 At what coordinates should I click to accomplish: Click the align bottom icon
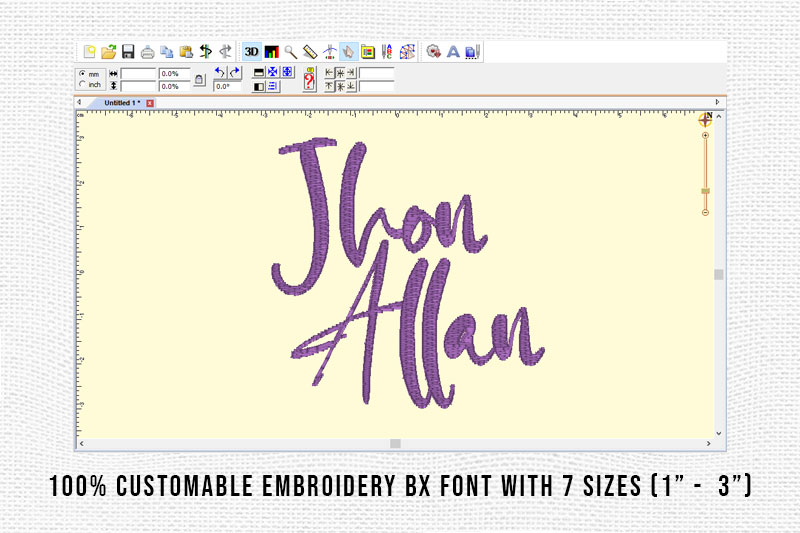[x=351, y=86]
